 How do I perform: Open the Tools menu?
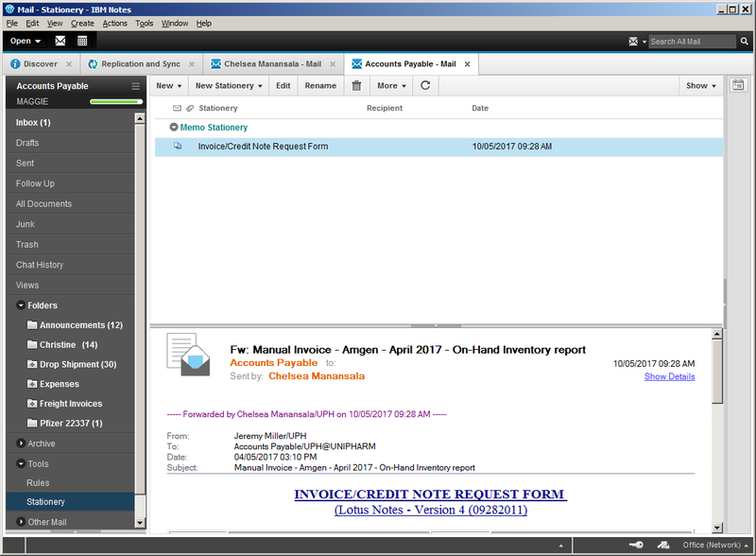(x=145, y=23)
